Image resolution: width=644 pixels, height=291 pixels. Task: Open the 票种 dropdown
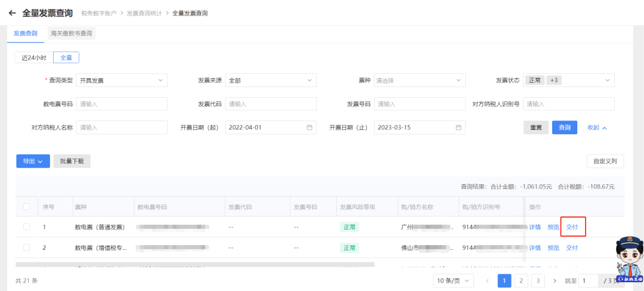[x=420, y=81]
